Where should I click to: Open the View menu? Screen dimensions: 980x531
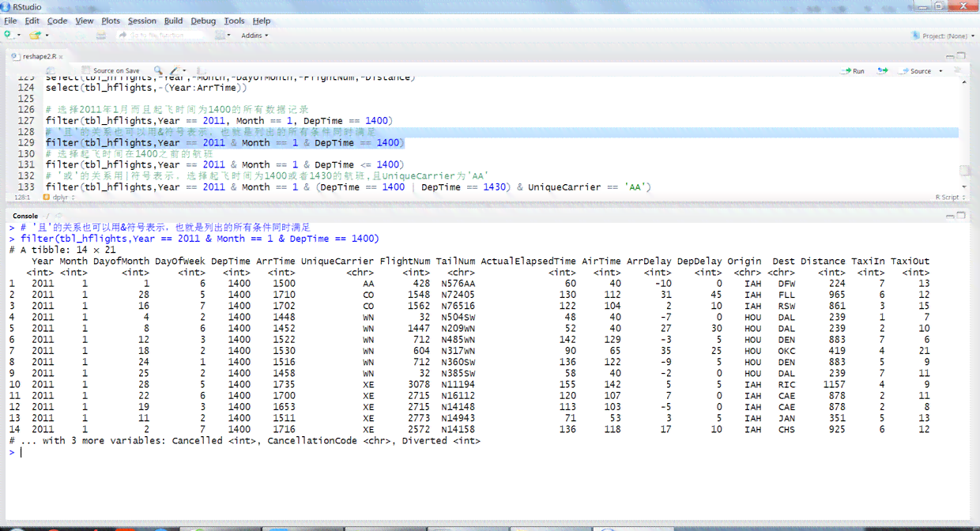85,21
